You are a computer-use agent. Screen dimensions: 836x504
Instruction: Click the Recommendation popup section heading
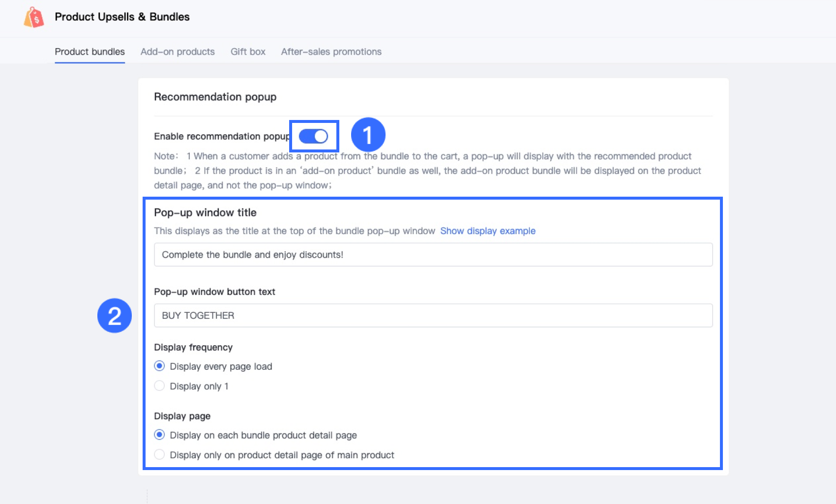215,97
